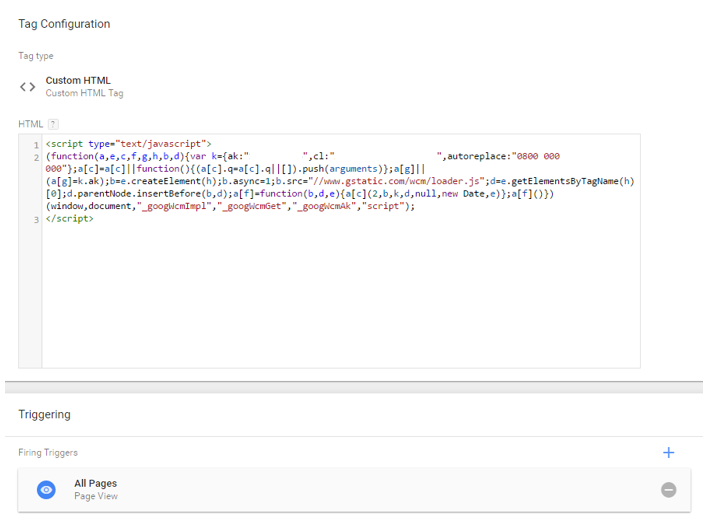Image resolution: width=708 pixels, height=522 pixels.
Task: Click the closing </script> tag line
Action: (70, 219)
